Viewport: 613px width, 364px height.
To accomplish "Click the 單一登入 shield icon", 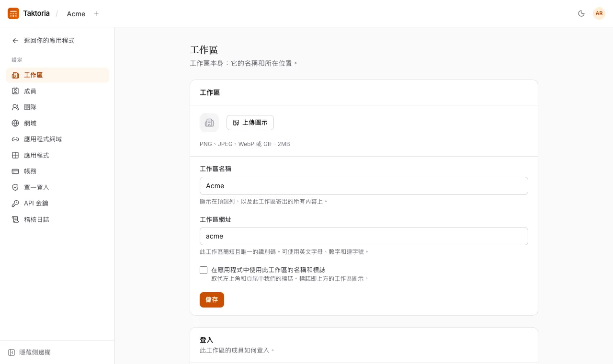I will pyautogui.click(x=15, y=187).
